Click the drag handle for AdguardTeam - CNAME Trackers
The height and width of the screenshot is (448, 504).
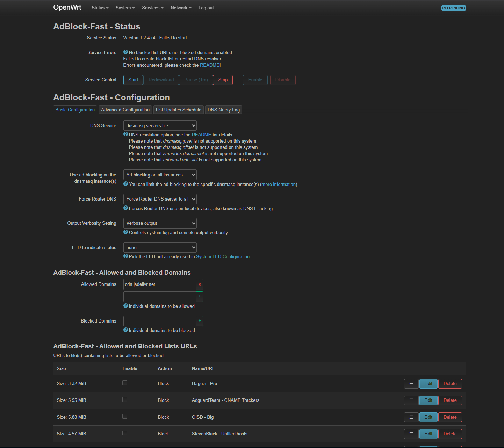[411, 400]
